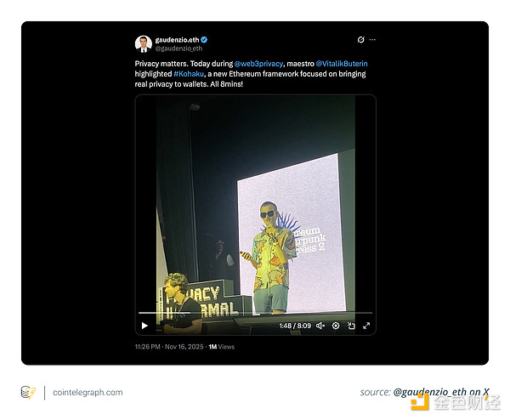Click the Grok icon on tweet
The width and height of the screenshot is (510, 420).
click(x=361, y=40)
